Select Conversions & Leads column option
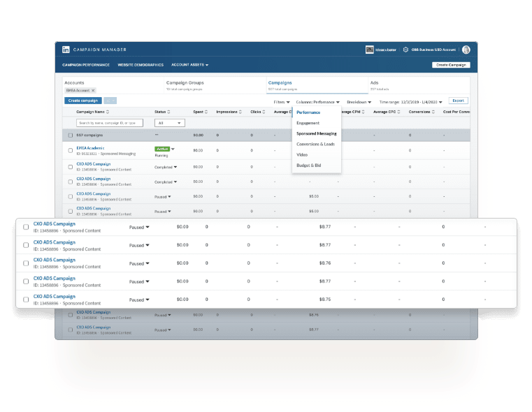The height and width of the screenshot is (412, 532). pyautogui.click(x=315, y=144)
